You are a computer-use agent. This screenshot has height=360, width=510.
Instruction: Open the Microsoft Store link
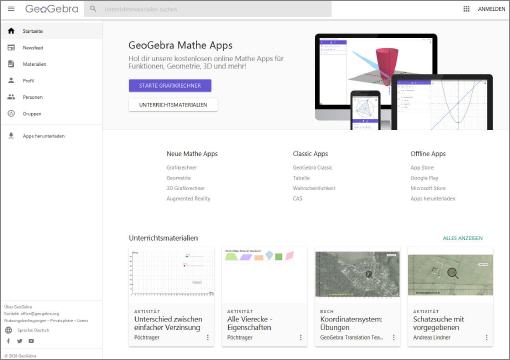[428, 188]
